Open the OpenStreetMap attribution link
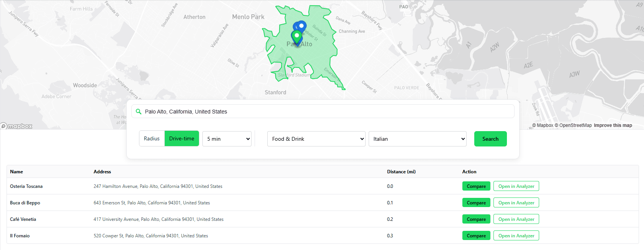This screenshot has width=644, height=250. (x=573, y=125)
